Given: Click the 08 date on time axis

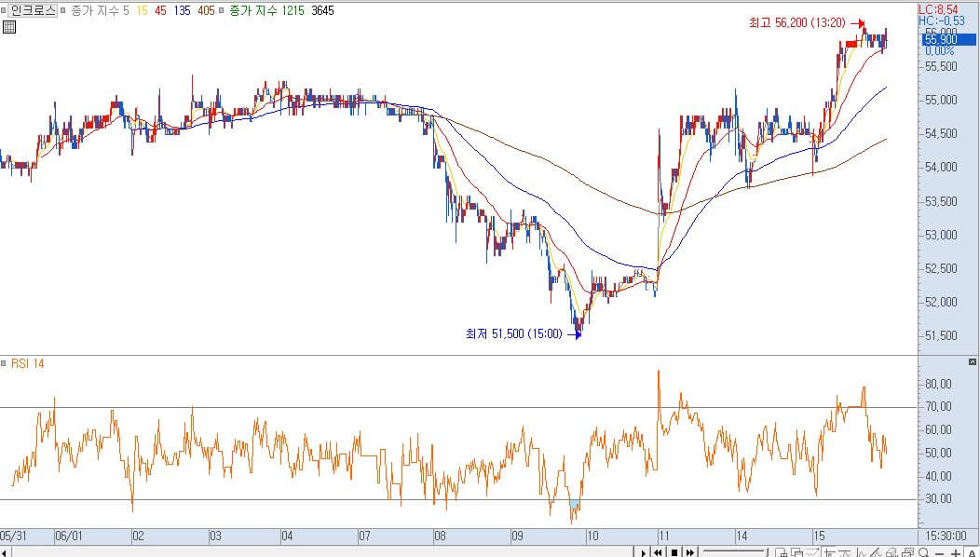Looking at the screenshot, I should [x=440, y=537].
